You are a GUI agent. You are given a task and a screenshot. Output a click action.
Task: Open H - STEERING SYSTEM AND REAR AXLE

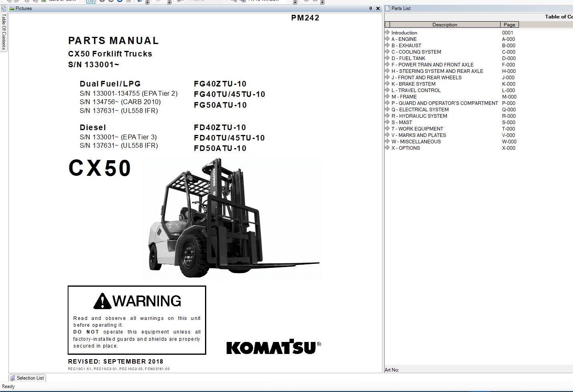click(x=437, y=71)
